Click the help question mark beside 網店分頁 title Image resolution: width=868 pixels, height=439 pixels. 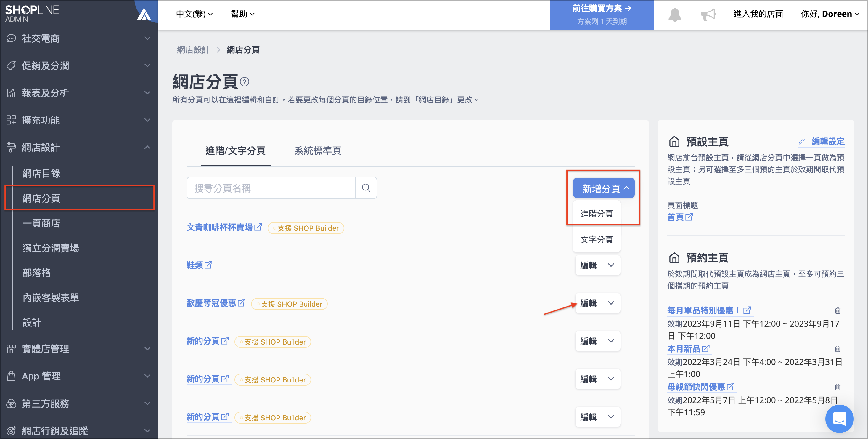(x=244, y=81)
